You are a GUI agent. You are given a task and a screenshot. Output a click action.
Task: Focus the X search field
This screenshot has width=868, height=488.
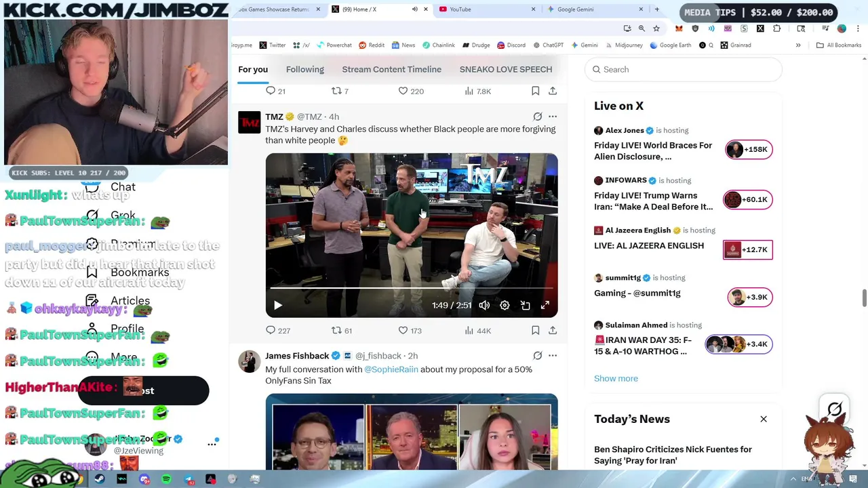683,69
